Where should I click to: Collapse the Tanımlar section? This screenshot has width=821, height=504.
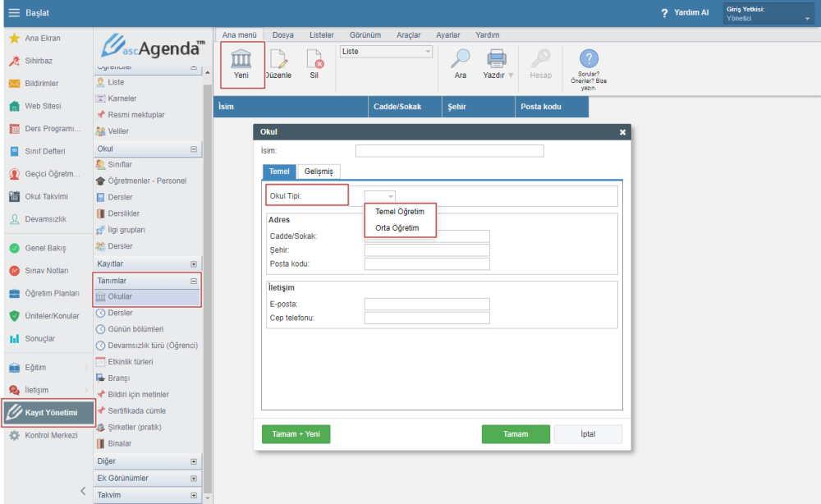[x=194, y=281]
